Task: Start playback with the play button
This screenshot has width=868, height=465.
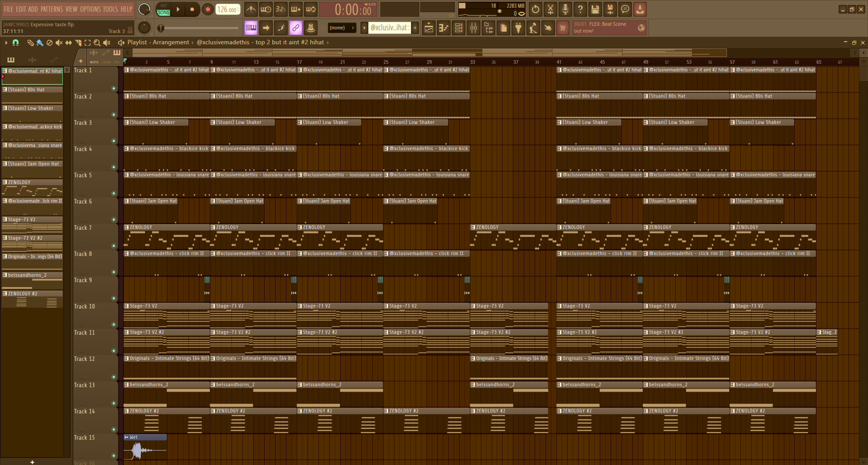Action: (x=178, y=9)
